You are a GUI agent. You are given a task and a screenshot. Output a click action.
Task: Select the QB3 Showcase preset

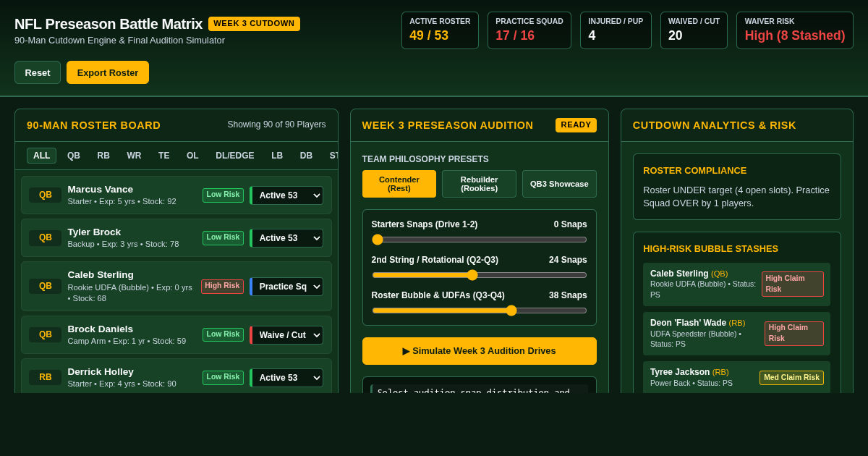click(x=559, y=184)
